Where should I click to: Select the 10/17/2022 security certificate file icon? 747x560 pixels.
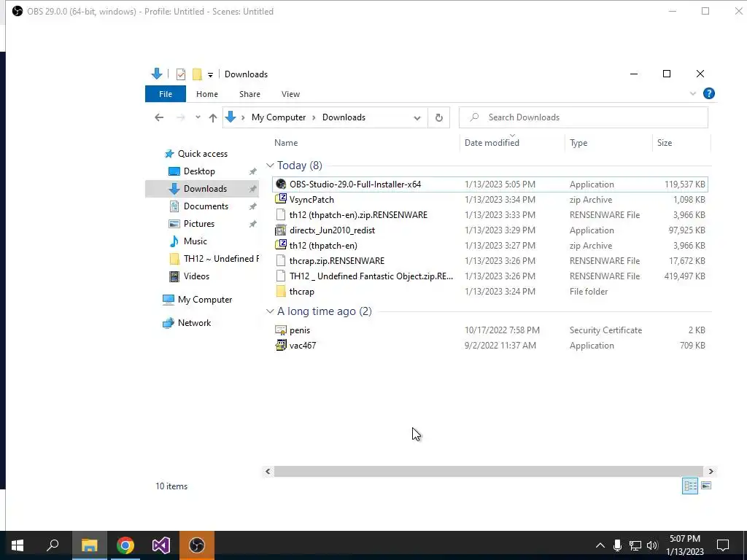(x=281, y=330)
